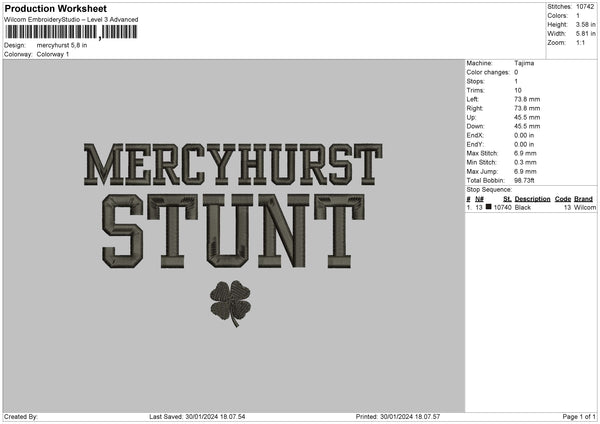Viewport: 600px width, 424px height.
Task: Click the 'Wilcom' brand cell
Action: tap(585, 207)
